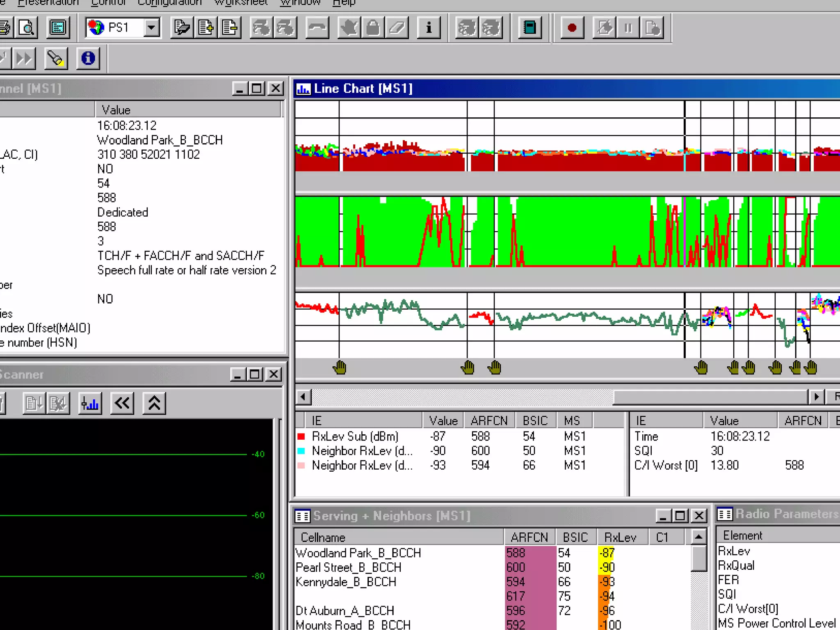Click the fast forward double-arrow icon
The image size is (840, 630).
(x=23, y=58)
